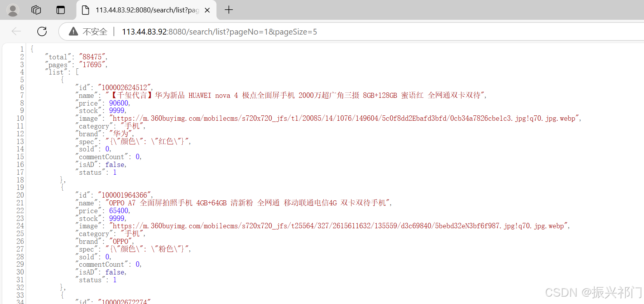Image resolution: width=644 pixels, height=304 pixels.
Task: Click the category "手机" on line 11
Action: (x=132, y=126)
